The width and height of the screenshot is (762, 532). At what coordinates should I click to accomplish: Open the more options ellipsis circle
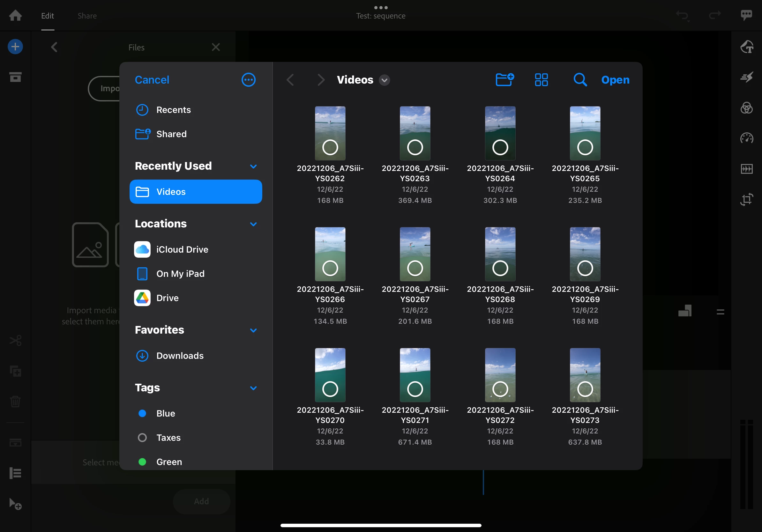(x=248, y=80)
